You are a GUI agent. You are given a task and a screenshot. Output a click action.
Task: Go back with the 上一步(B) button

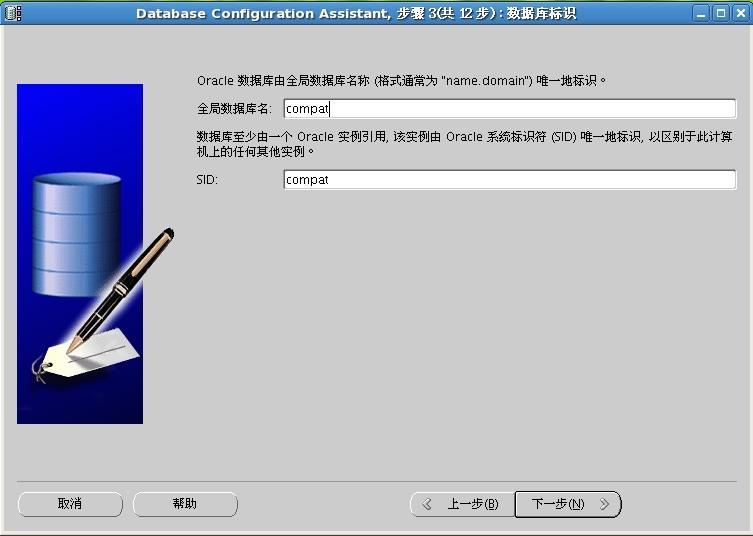(462, 504)
